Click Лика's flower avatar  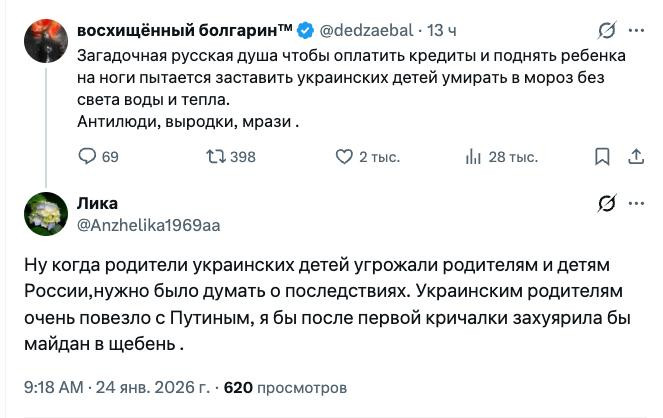pos(47,214)
